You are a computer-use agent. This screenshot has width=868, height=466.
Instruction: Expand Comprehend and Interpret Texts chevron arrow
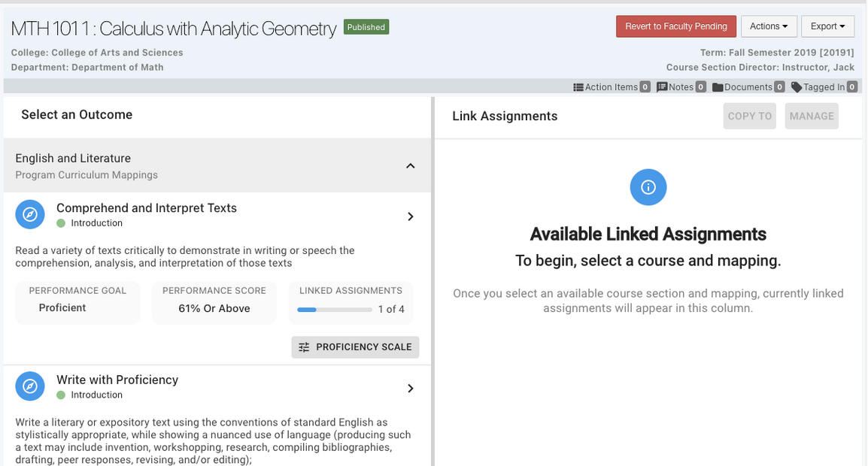click(x=411, y=216)
